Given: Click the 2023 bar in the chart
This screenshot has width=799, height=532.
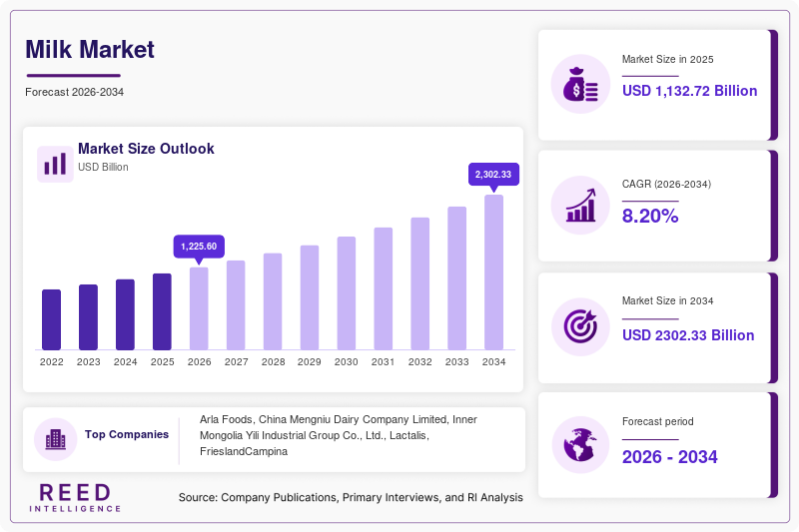Looking at the screenshot, I should click(x=88, y=317).
